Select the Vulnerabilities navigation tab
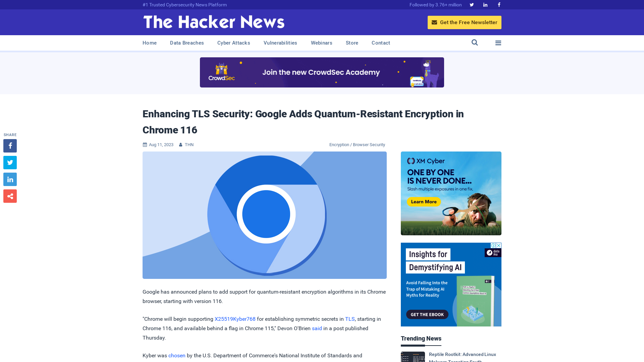The width and height of the screenshot is (644, 362). pos(280,43)
